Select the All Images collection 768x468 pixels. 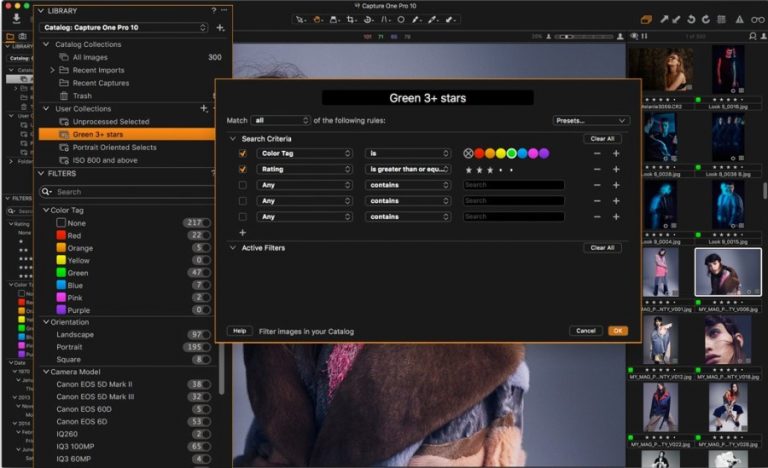tap(90, 57)
